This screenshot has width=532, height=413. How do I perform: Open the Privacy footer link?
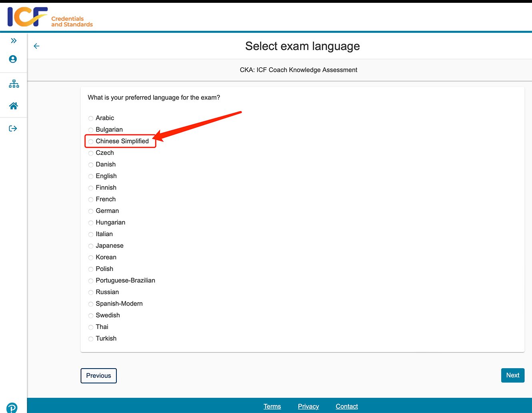(308, 406)
